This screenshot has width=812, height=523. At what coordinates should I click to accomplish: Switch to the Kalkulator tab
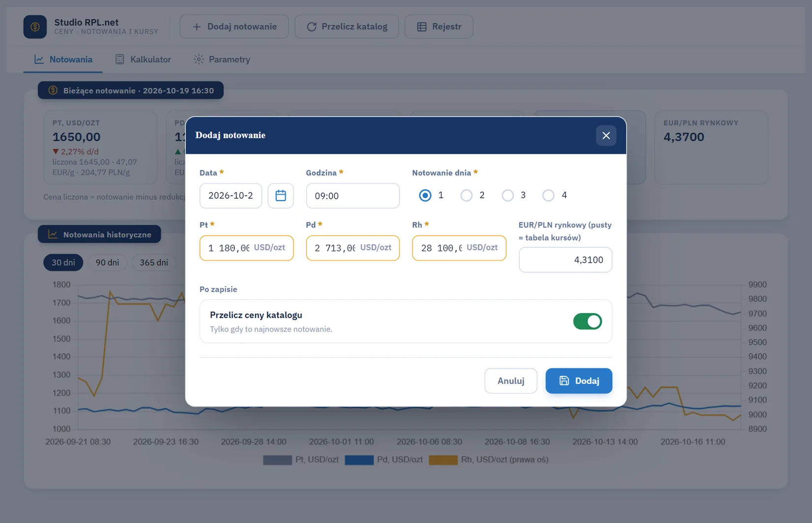(x=143, y=60)
